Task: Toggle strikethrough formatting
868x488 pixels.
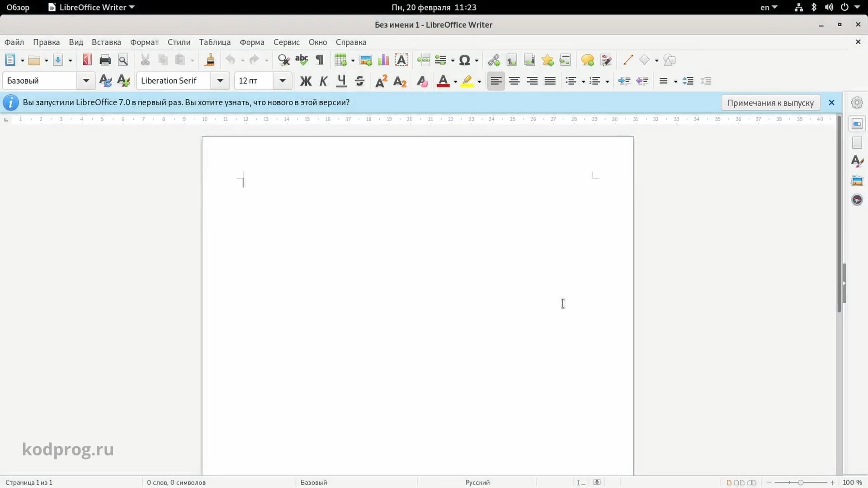Action: [360, 81]
